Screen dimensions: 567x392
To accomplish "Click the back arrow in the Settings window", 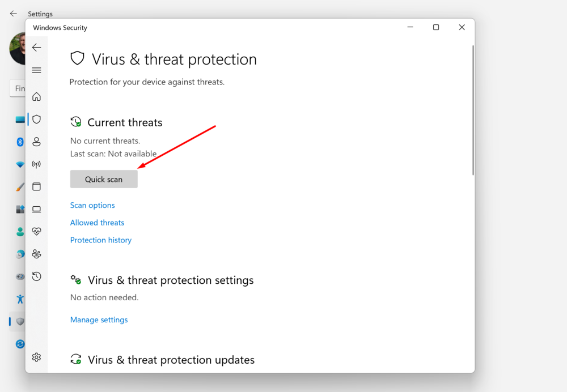I will click(14, 14).
